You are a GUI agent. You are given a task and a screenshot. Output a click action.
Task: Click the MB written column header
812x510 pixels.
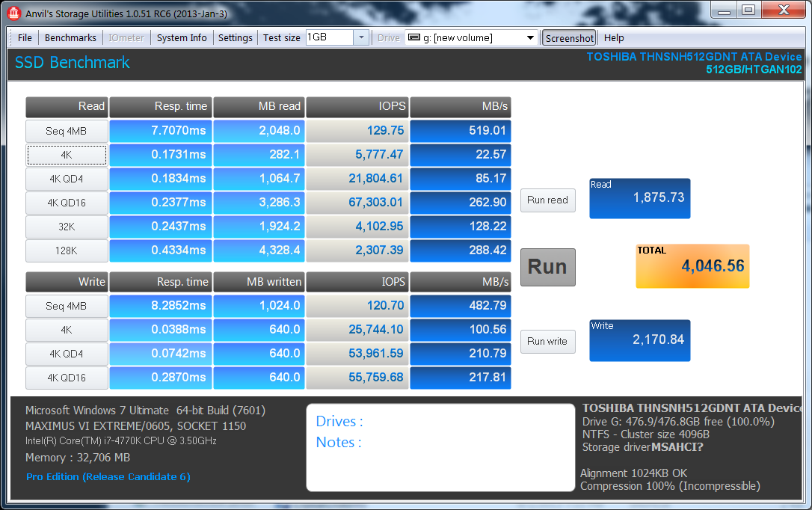[259, 282]
